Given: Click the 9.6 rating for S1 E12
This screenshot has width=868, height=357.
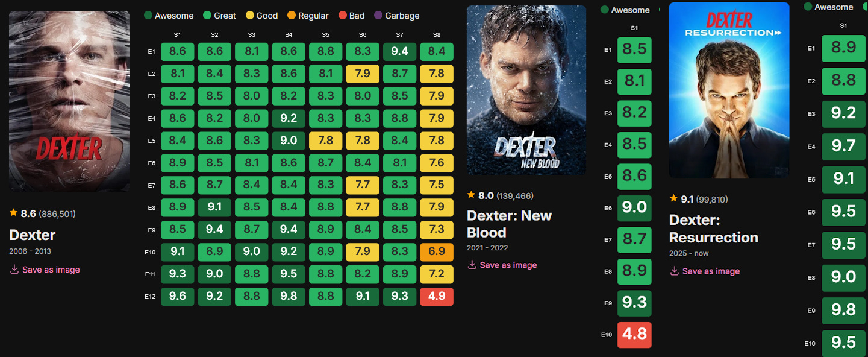Looking at the screenshot, I should (177, 297).
